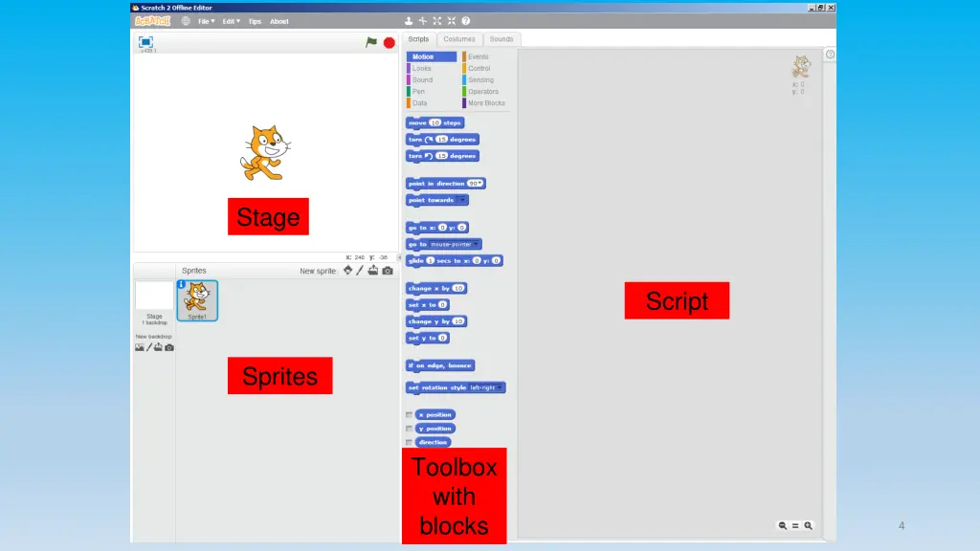Click the red stop button
The width and height of the screenshot is (980, 551).
click(x=390, y=42)
